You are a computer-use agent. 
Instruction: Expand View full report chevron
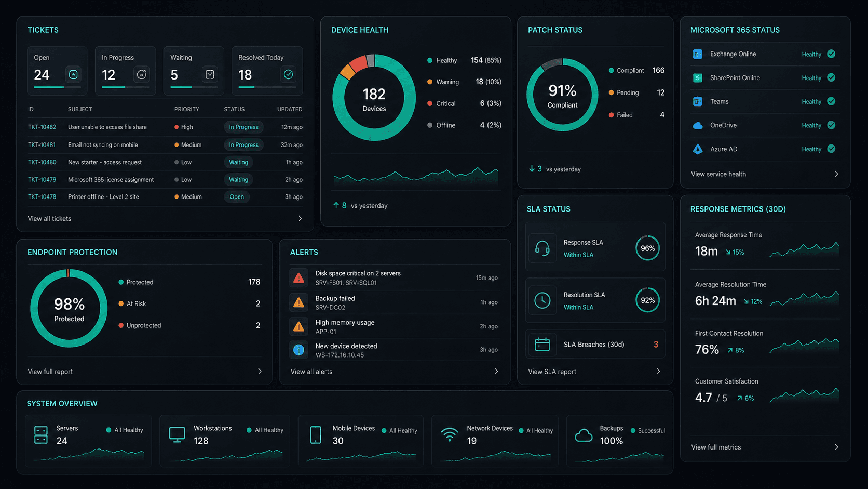260,372
